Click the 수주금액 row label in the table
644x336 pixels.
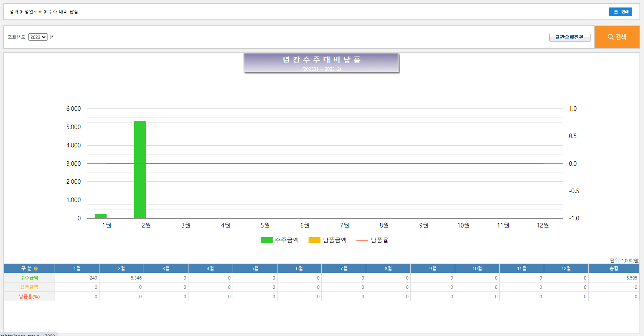point(29,278)
